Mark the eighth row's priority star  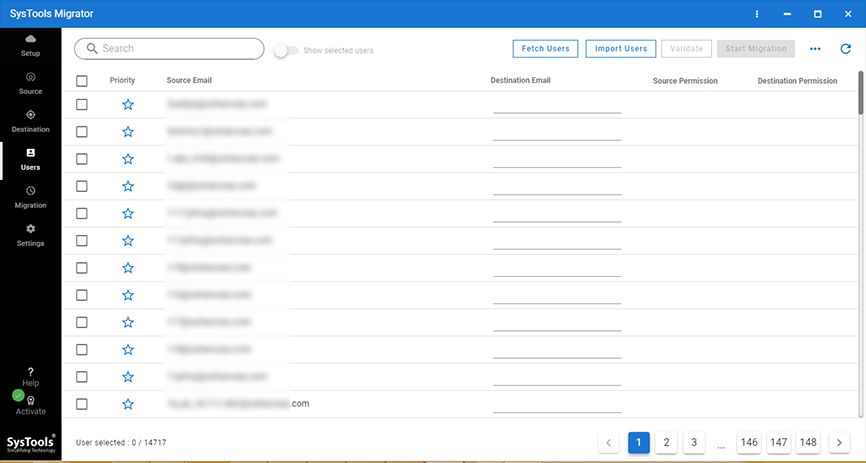pyautogui.click(x=128, y=295)
